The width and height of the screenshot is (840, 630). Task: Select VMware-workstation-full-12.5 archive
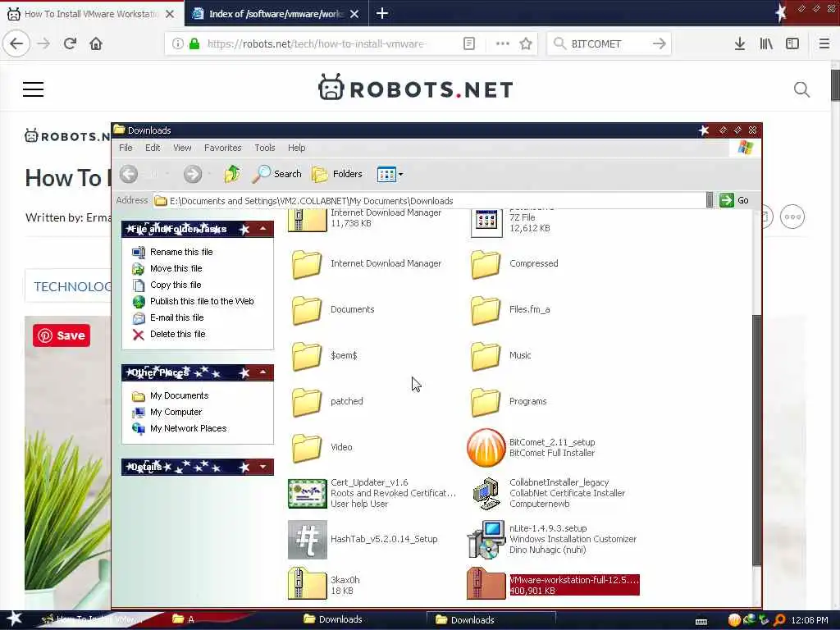pyautogui.click(x=554, y=585)
